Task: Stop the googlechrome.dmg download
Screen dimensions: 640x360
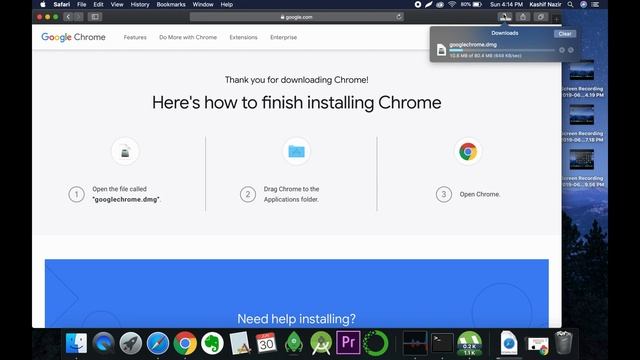Action: tap(562, 50)
